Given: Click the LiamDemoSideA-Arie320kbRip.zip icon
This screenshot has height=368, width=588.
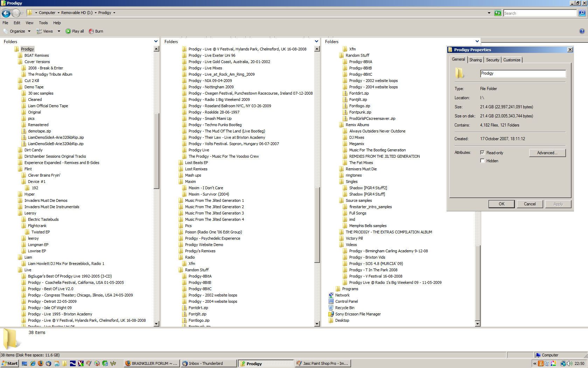Looking at the screenshot, I should point(24,137).
